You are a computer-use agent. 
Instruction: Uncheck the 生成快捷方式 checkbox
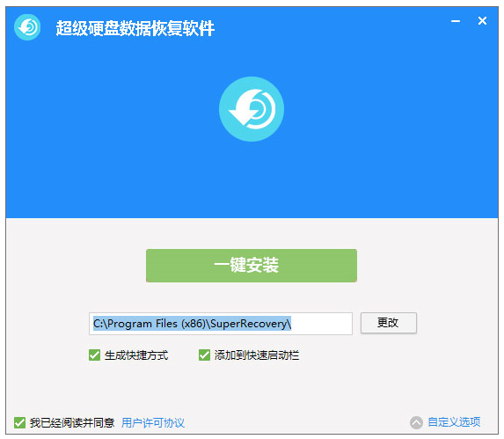click(x=94, y=355)
